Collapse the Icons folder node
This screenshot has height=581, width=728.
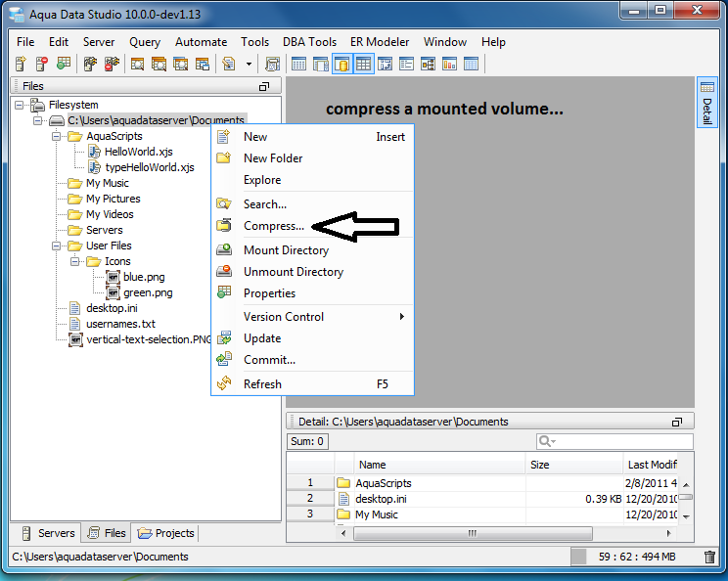pyautogui.click(x=74, y=262)
